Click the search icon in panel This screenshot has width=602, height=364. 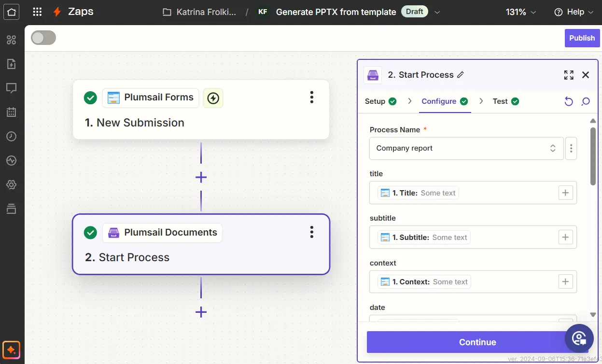(586, 101)
